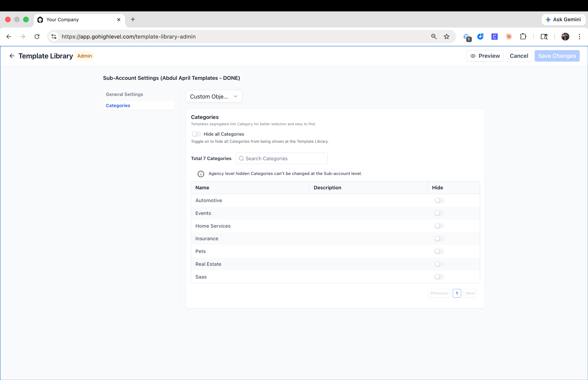Viewport: 588px width, 380px height.
Task: Open site information icon in address bar
Action: pos(54,37)
